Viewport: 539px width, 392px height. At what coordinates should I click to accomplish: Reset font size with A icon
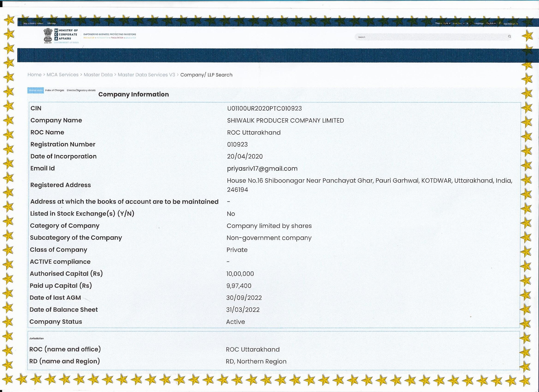click(467, 24)
